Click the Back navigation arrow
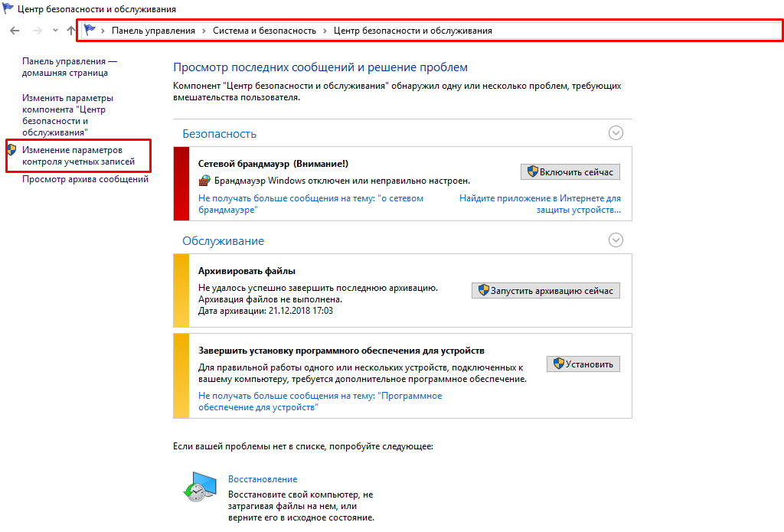784x532 pixels. coord(15,31)
